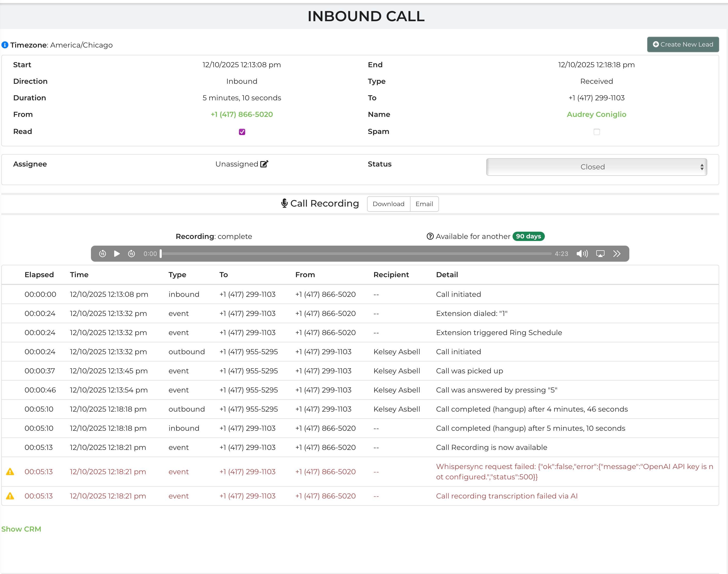This screenshot has width=728, height=574.
Task: Click the Recipient column header
Action: 391,275
